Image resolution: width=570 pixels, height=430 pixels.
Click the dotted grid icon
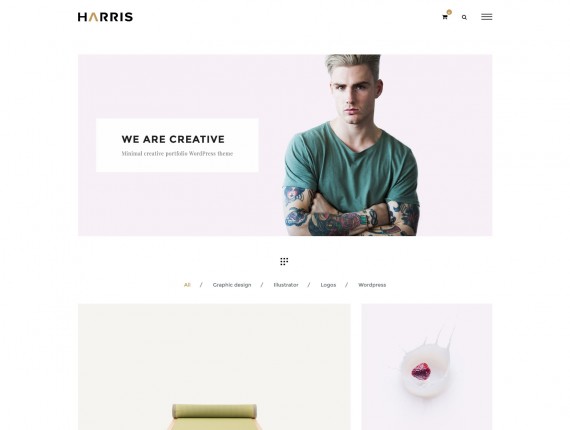[x=284, y=261]
